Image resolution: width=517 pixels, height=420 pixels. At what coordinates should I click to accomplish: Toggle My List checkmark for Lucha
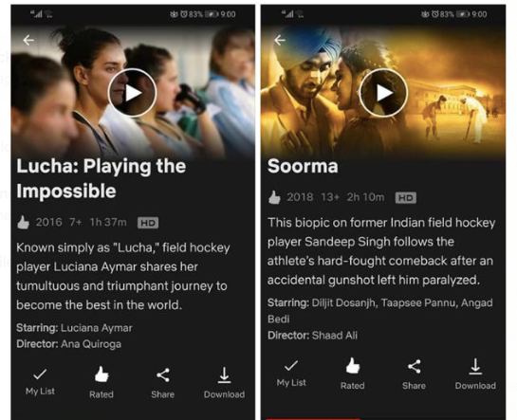point(40,381)
